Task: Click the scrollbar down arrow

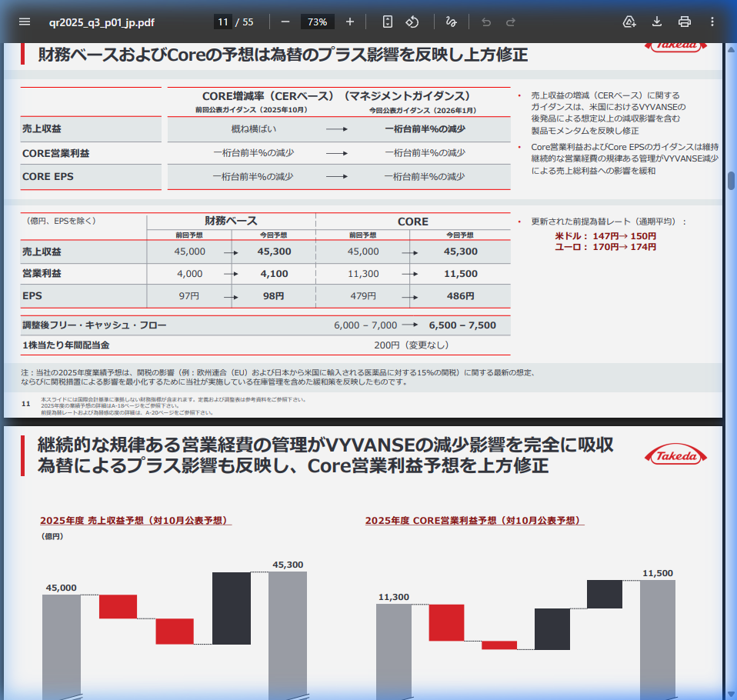Action: coord(731,695)
